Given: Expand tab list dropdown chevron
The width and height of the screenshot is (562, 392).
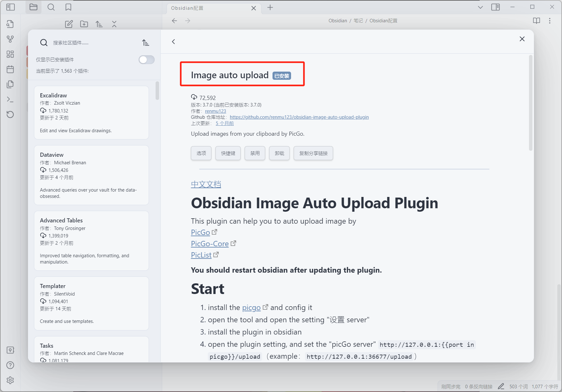Looking at the screenshot, I should [x=480, y=7].
